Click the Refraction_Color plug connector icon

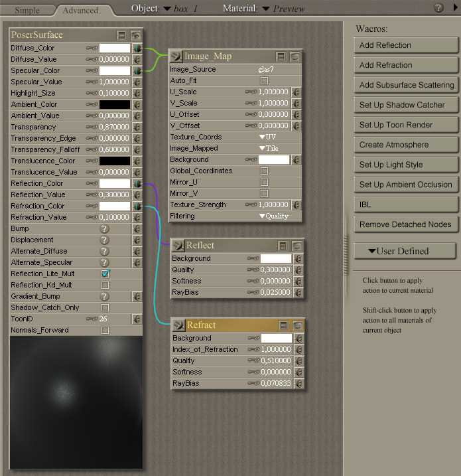point(137,206)
